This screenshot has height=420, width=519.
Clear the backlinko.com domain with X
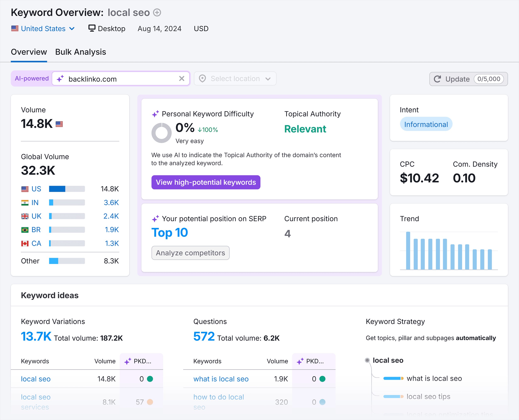coord(182,78)
